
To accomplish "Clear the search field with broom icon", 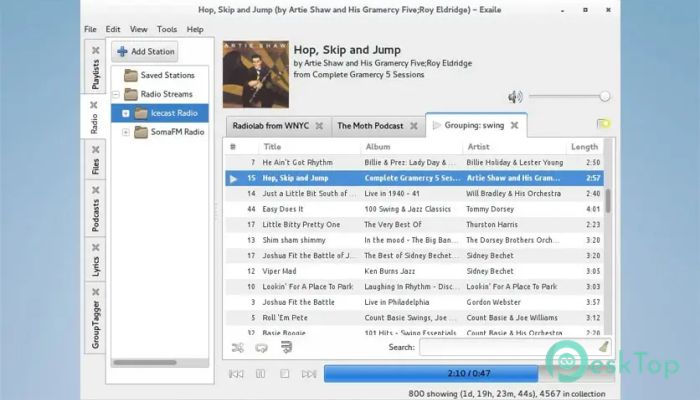I will click(x=604, y=346).
